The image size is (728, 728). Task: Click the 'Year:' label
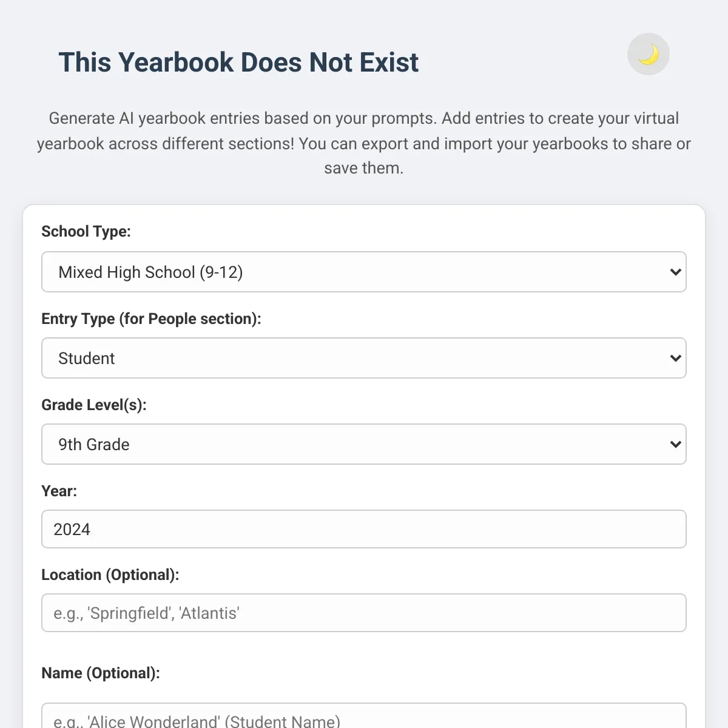59,491
